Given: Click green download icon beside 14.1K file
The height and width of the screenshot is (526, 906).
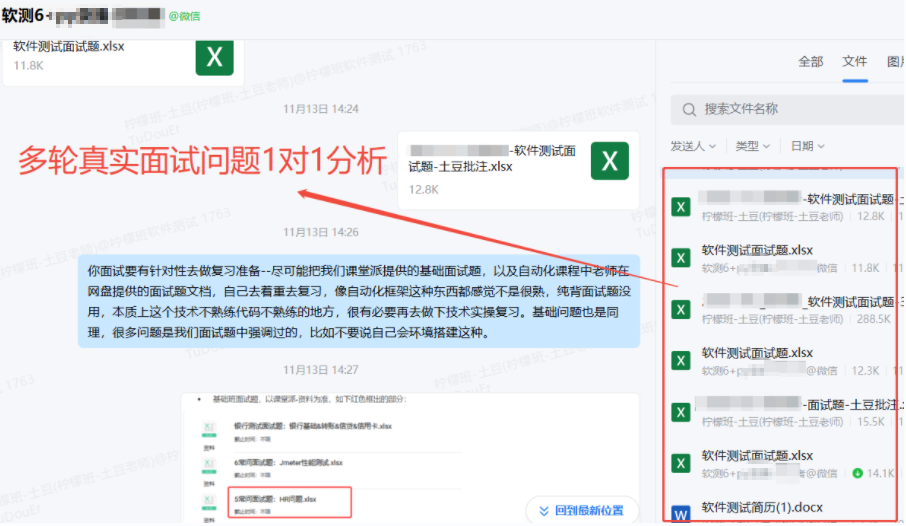Looking at the screenshot, I should [857, 472].
